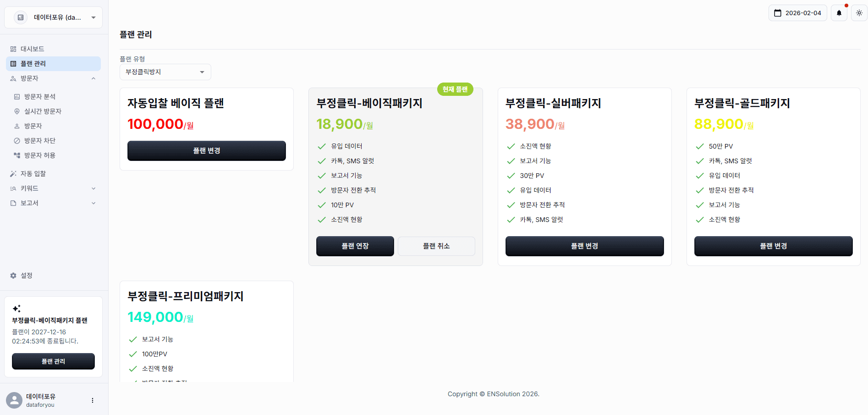This screenshot has height=415, width=868.
Task: Open the notification bell with red badge
Action: click(839, 13)
